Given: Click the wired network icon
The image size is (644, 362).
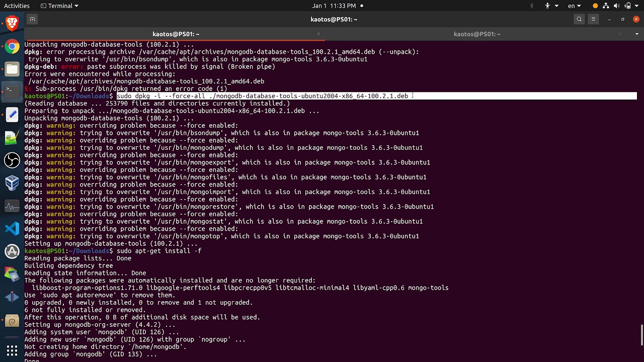Looking at the screenshot, I should [606, 6].
